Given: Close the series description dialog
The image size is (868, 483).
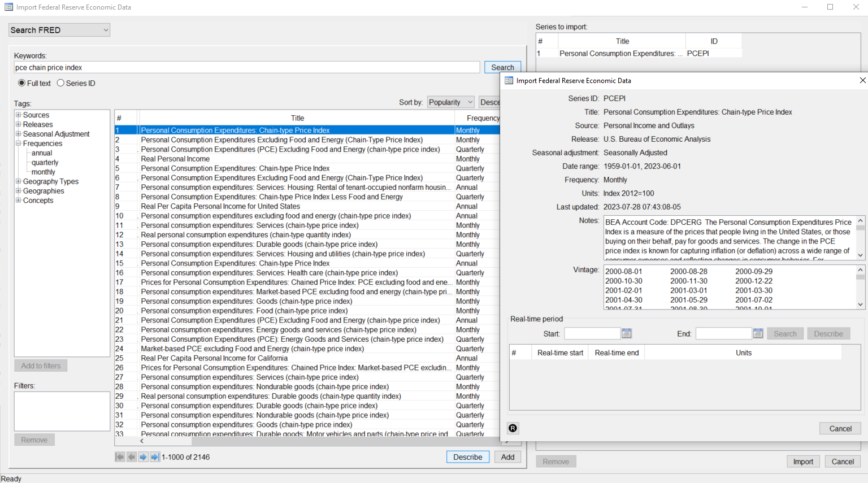Looking at the screenshot, I should pos(862,80).
